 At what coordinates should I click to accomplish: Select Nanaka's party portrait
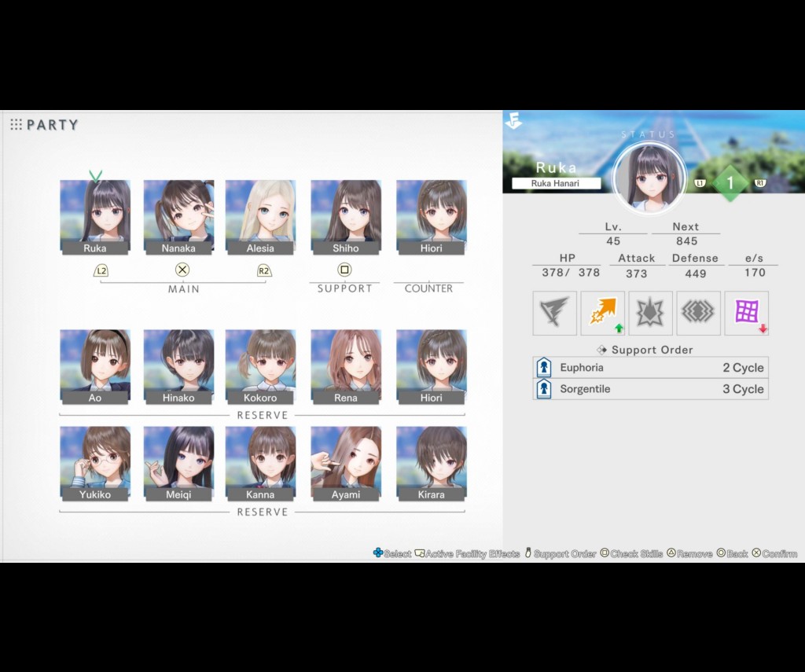(x=178, y=217)
